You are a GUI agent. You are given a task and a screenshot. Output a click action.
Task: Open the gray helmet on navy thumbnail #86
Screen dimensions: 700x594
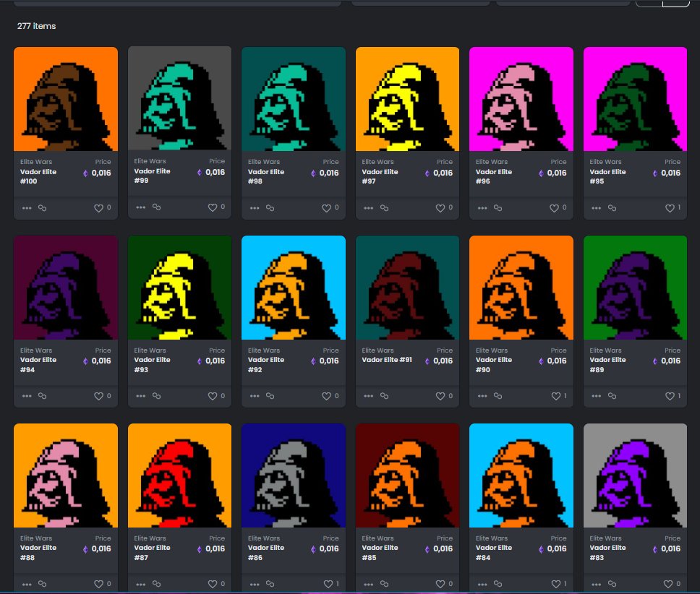click(x=294, y=475)
